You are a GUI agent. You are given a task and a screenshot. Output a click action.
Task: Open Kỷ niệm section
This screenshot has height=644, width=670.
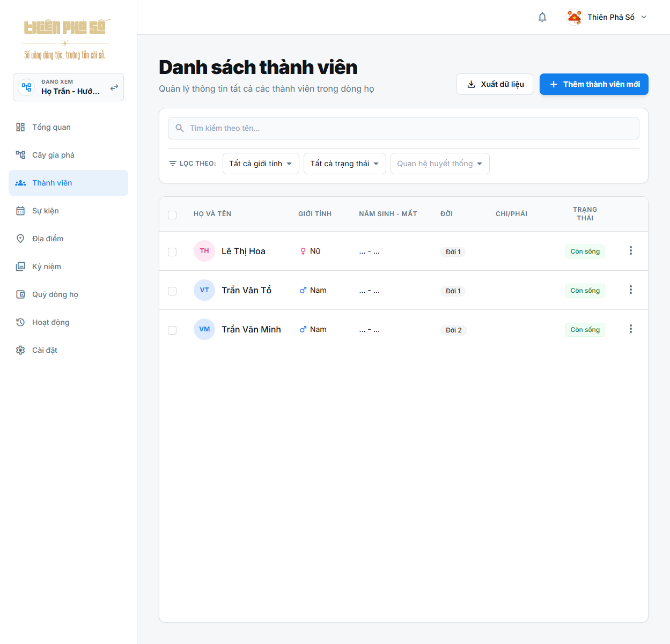point(68,267)
